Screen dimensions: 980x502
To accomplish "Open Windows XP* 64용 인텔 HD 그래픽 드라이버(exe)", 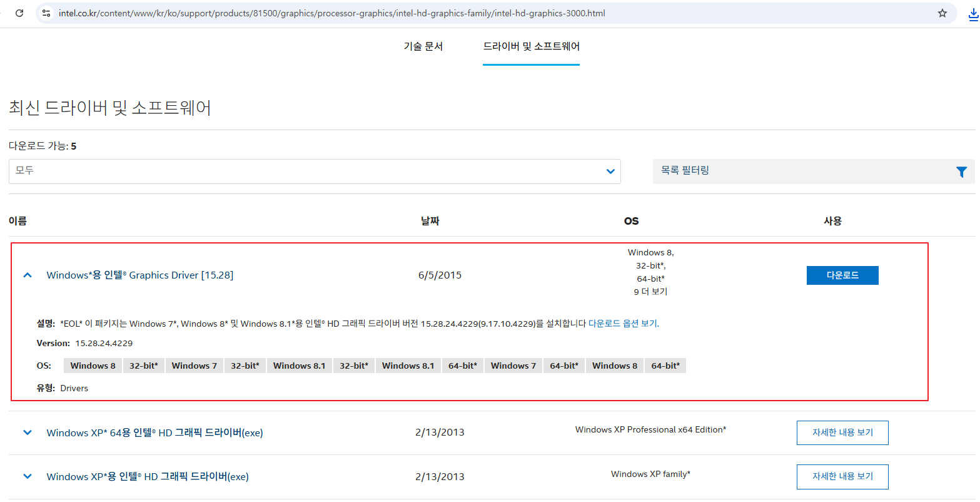I will pyautogui.click(x=155, y=433).
